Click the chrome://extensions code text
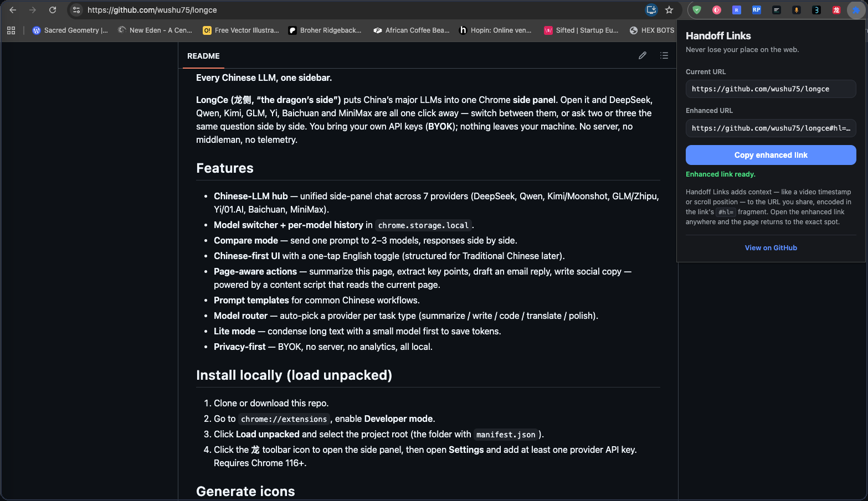 (x=284, y=419)
